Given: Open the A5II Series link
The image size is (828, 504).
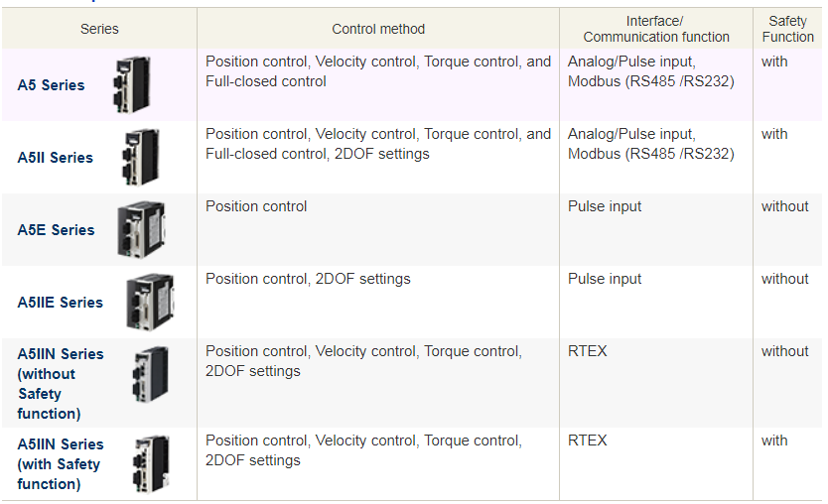Looking at the screenshot, I should [x=55, y=158].
